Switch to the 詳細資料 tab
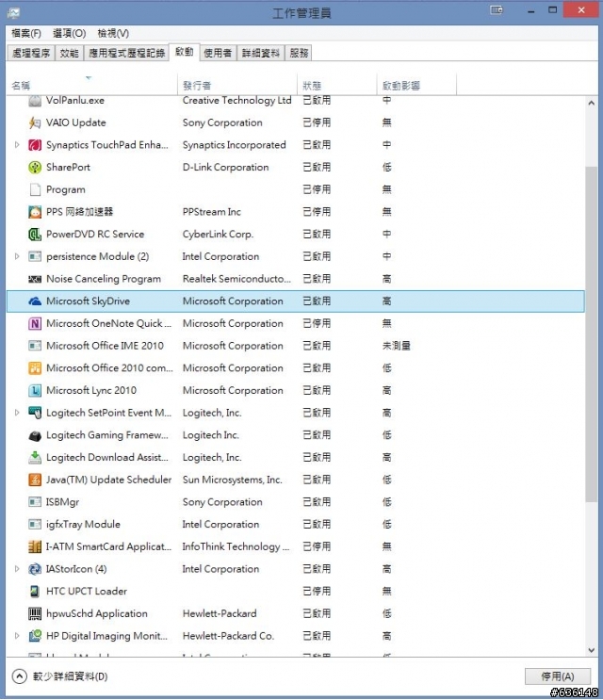The image size is (603, 700). (261, 53)
